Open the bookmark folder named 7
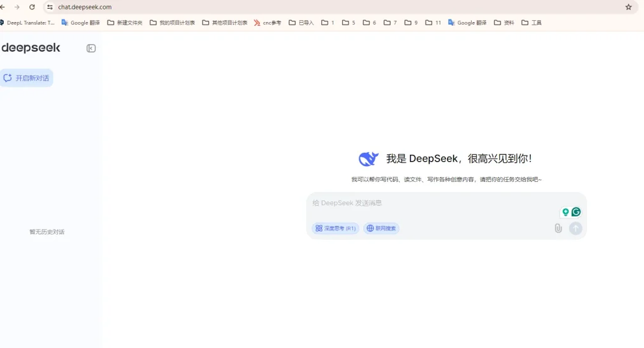This screenshot has height=348, width=644. [390, 23]
